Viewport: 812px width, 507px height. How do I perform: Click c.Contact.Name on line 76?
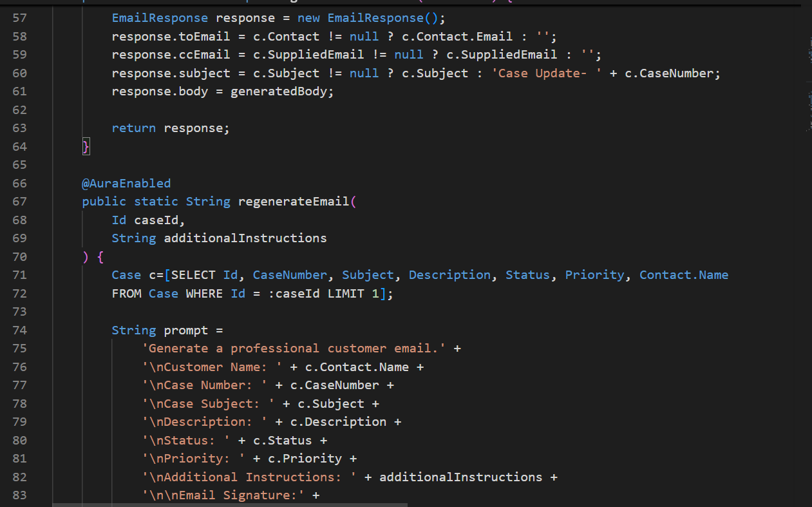pyautogui.click(x=357, y=367)
